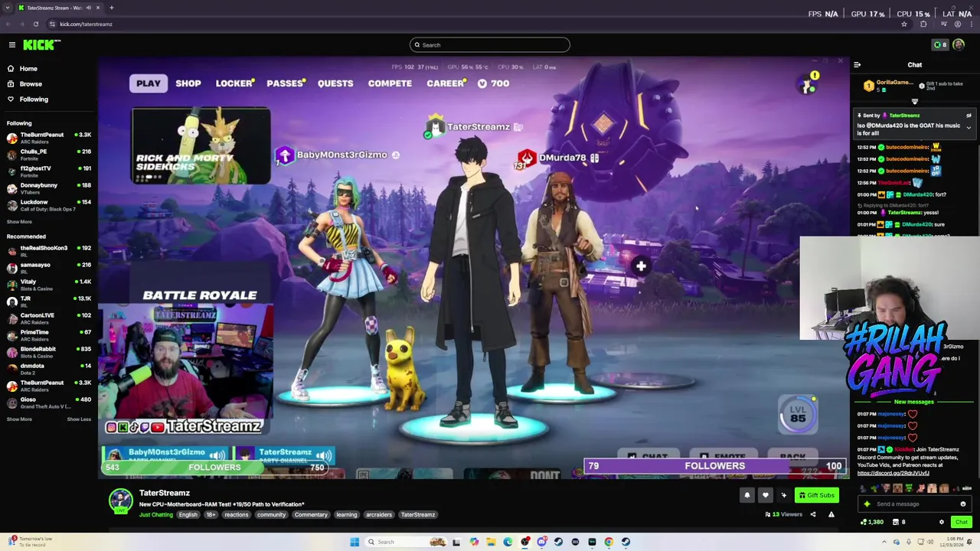
Task: Click the Kick logo
Action: click(40, 45)
